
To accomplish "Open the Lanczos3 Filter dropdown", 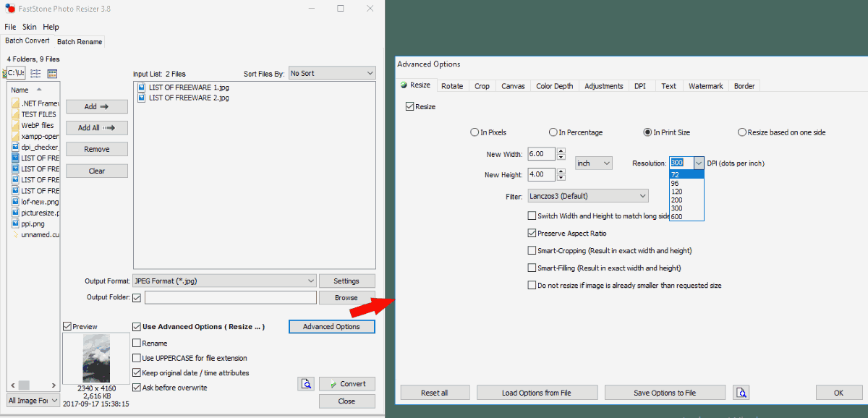I will click(587, 196).
